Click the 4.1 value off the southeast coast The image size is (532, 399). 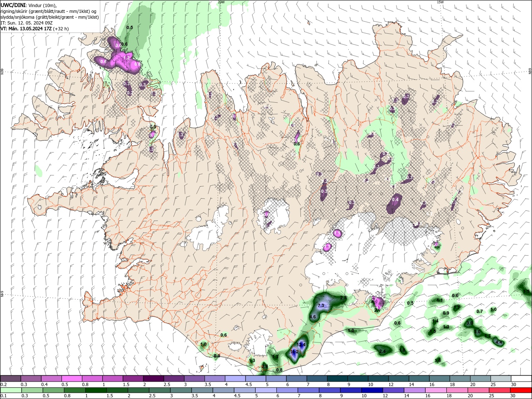pyautogui.click(x=440, y=300)
